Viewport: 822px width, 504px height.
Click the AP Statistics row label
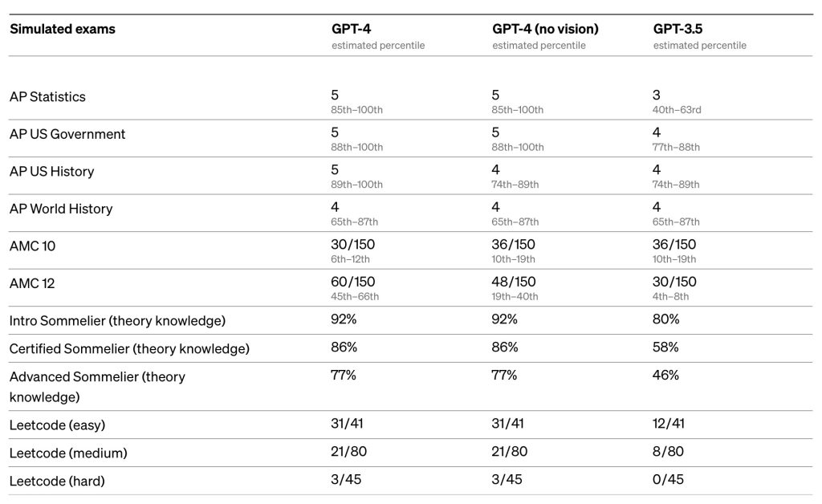click(47, 97)
